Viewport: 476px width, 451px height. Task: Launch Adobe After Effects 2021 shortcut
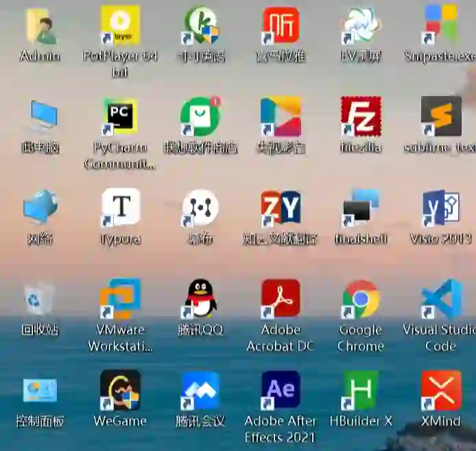point(281,391)
